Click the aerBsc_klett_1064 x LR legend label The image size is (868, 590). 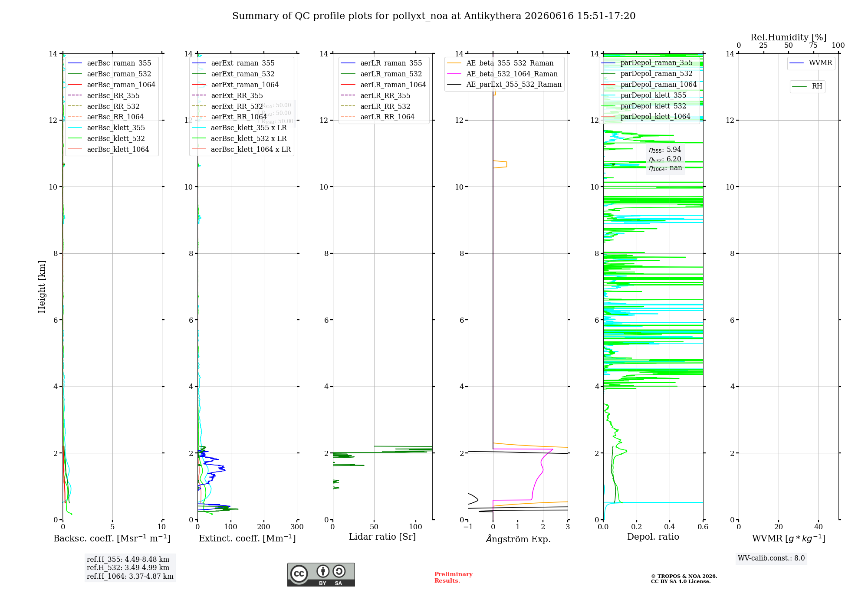[251, 150]
